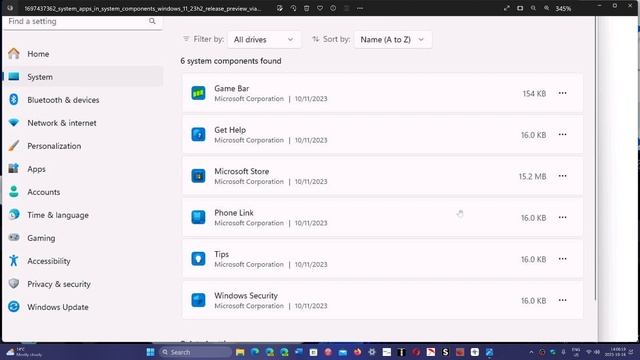The image size is (640, 360).
Task: Open Accounts settings
Action: click(x=43, y=192)
